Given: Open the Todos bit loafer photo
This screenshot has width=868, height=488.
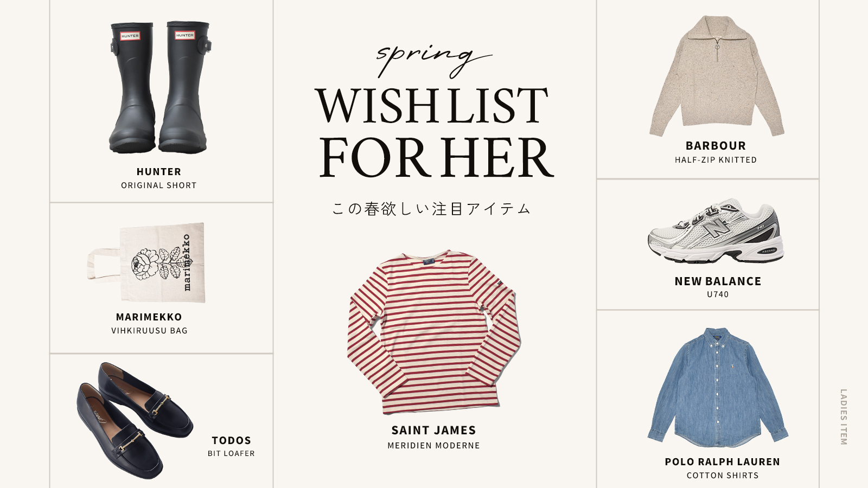Looking at the screenshot, I should point(135,420).
